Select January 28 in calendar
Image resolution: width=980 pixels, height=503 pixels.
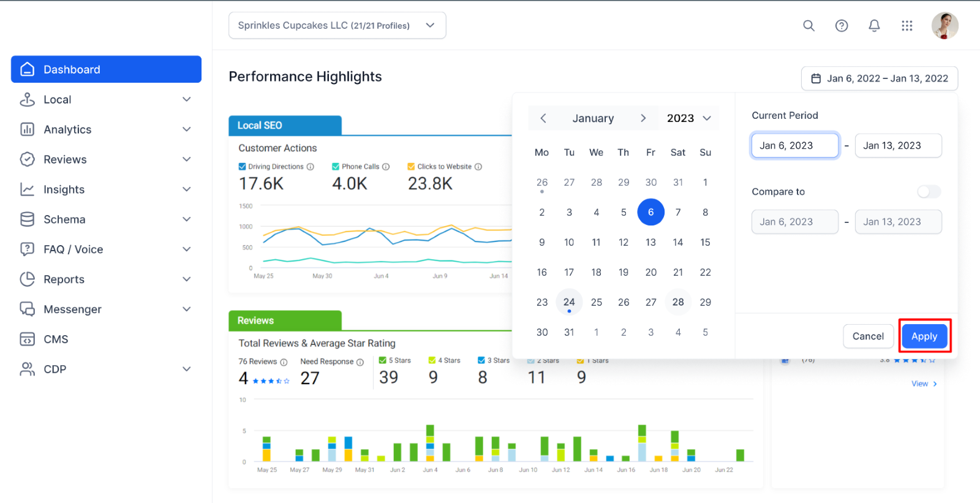(678, 302)
